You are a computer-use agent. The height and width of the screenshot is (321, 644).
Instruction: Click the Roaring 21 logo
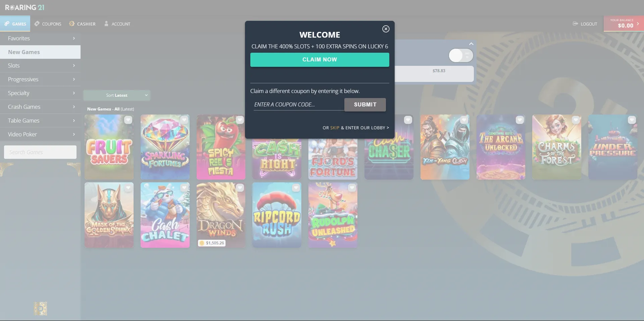[25, 7]
